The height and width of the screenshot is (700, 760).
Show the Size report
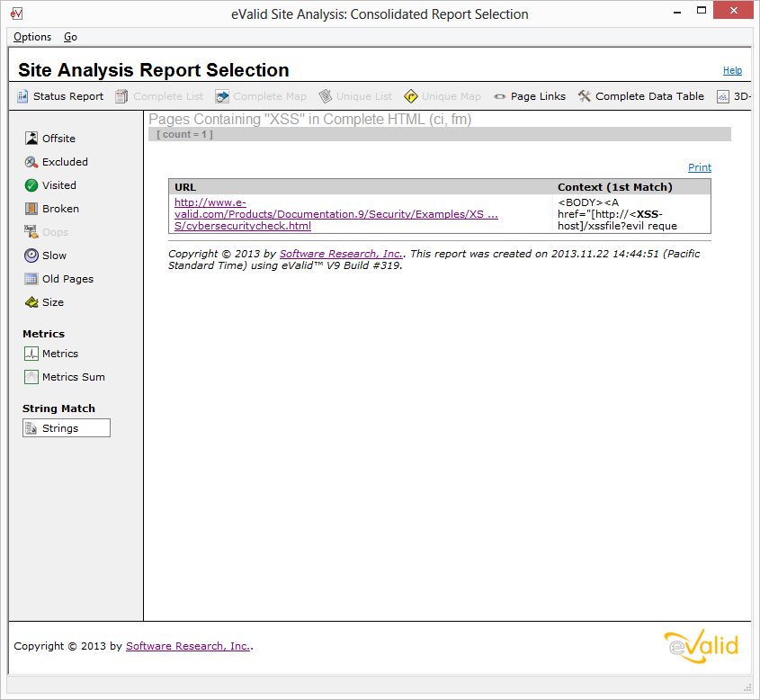(53, 302)
